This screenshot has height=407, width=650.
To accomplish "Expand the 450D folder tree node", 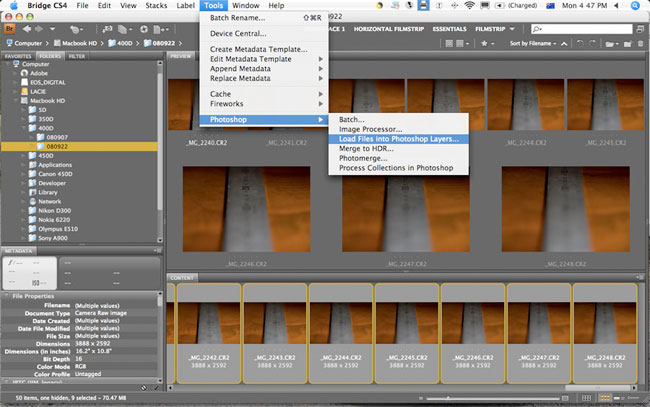I will [24, 156].
